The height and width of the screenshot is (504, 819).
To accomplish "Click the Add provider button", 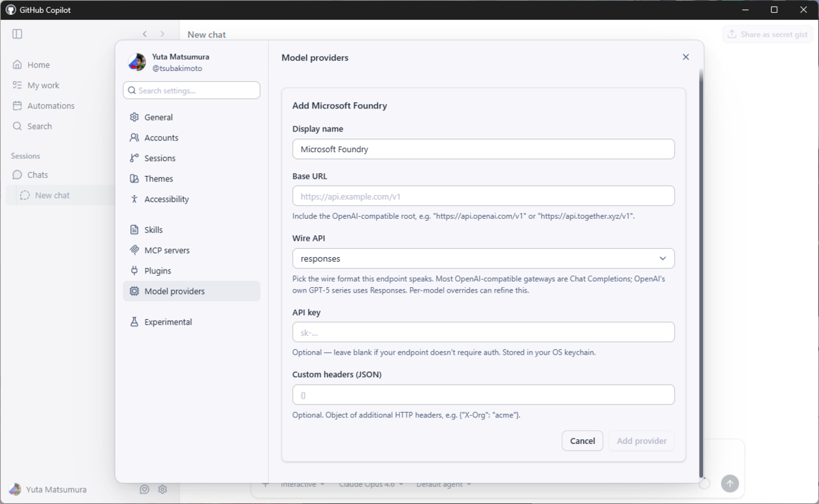I will click(x=642, y=441).
